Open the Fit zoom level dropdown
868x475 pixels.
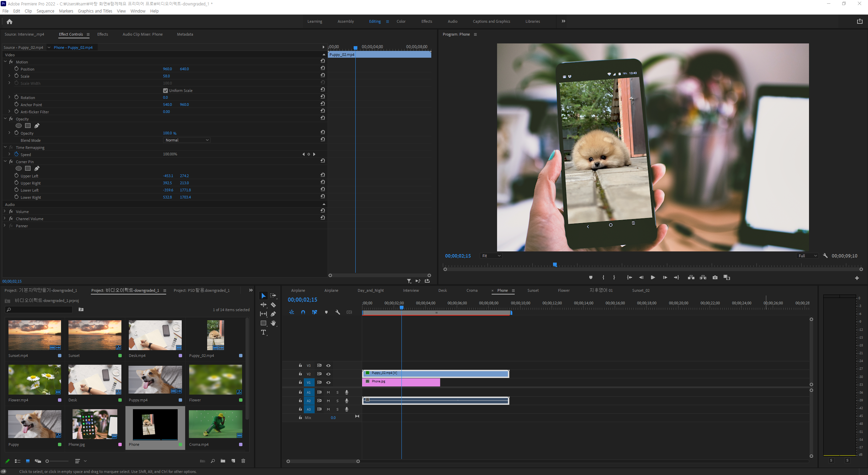(x=491, y=256)
